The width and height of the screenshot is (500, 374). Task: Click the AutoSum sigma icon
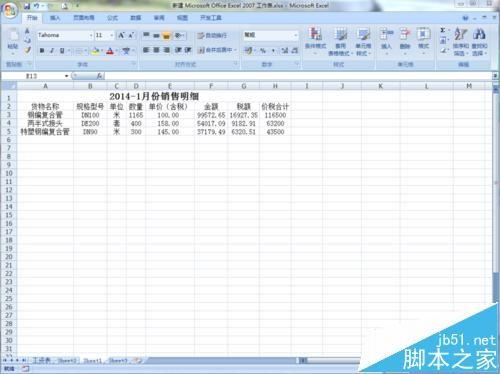coord(443,31)
